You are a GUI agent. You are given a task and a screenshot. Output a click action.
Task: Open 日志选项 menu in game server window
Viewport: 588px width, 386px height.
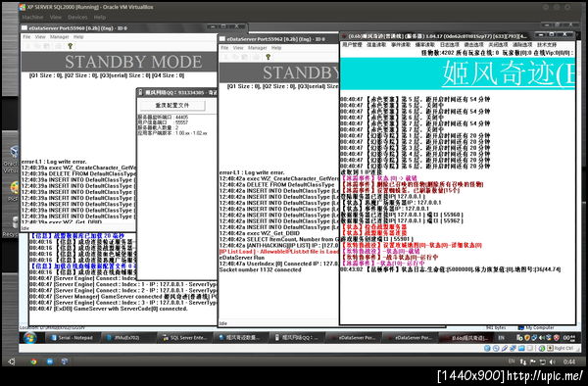click(449, 45)
